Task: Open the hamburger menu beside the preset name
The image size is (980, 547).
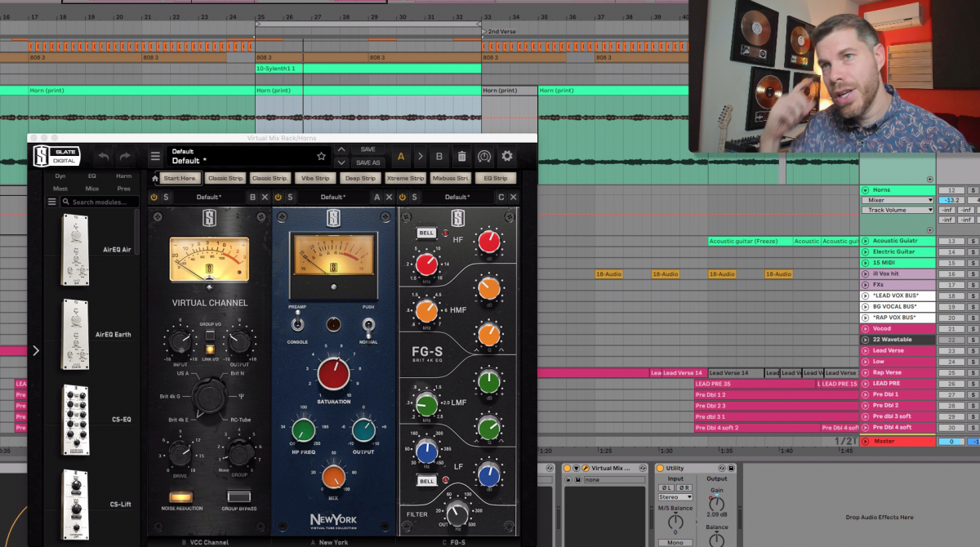Action: click(x=155, y=156)
